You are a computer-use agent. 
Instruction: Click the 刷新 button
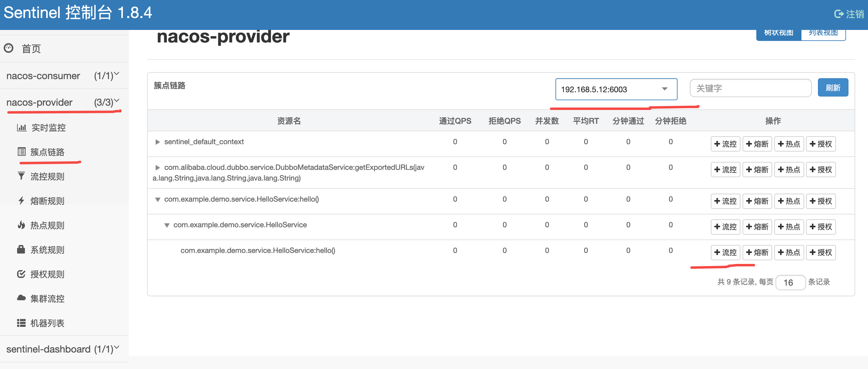pos(833,88)
